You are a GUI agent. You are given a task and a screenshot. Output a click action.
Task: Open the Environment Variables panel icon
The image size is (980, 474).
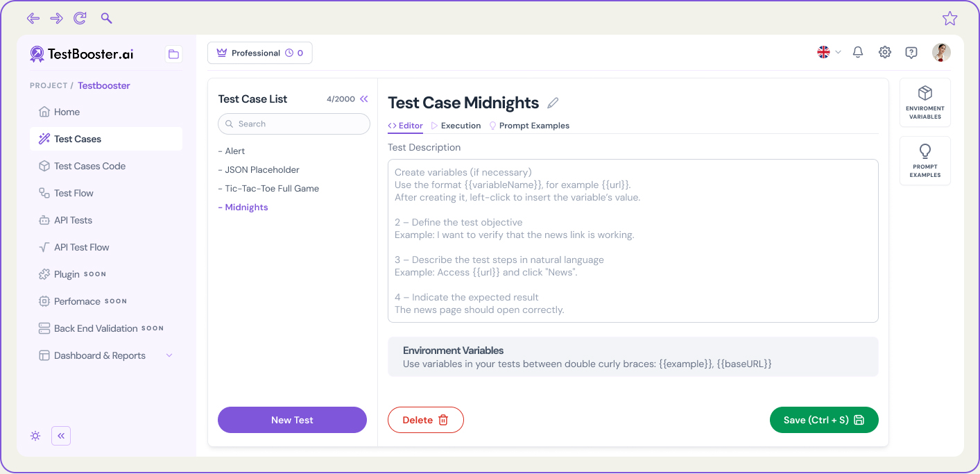click(x=925, y=102)
